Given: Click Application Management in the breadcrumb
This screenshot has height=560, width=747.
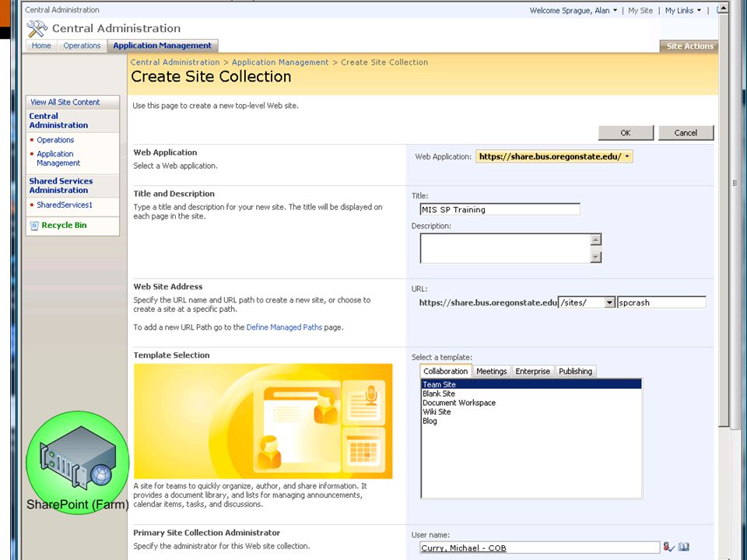Looking at the screenshot, I should pos(280,62).
